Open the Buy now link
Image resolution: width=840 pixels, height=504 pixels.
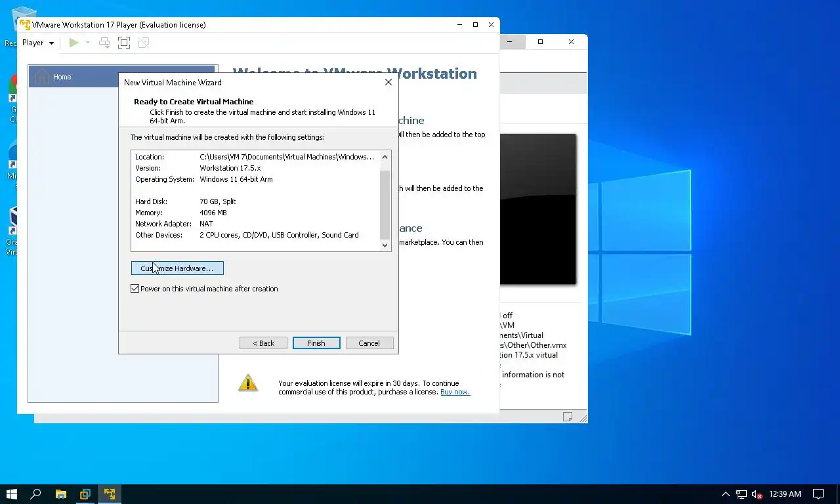point(455,392)
